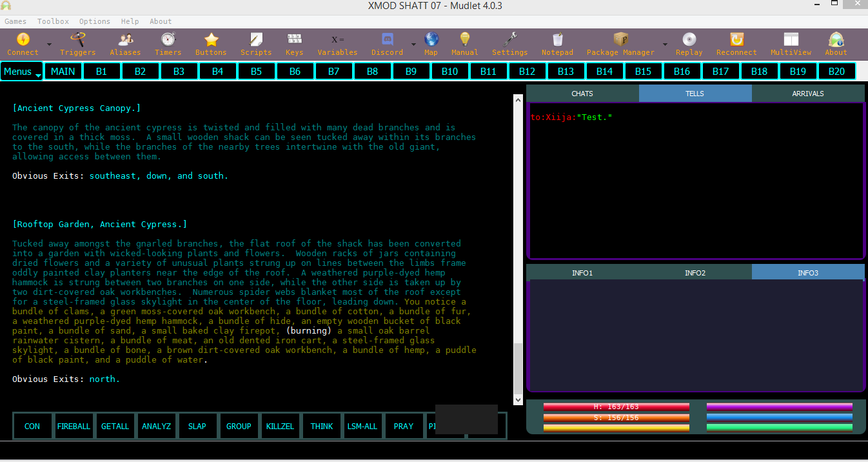Viewport: 868px width, 462px height.
Task: Switch to the INFO1 tab
Action: point(582,273)
